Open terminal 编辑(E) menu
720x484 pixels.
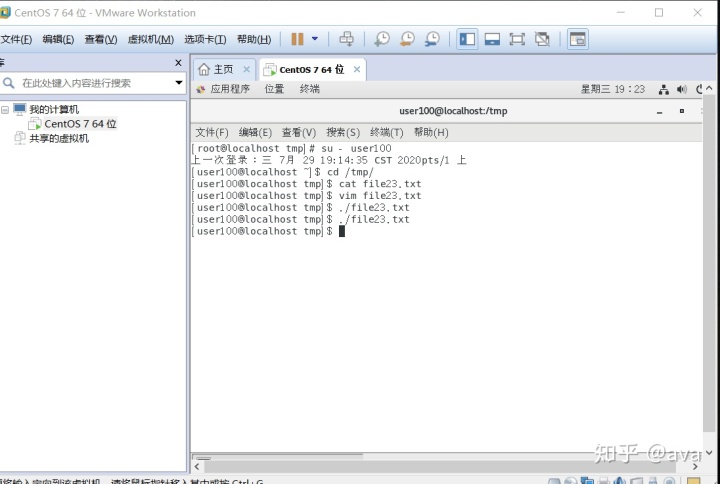coord(255,133)
